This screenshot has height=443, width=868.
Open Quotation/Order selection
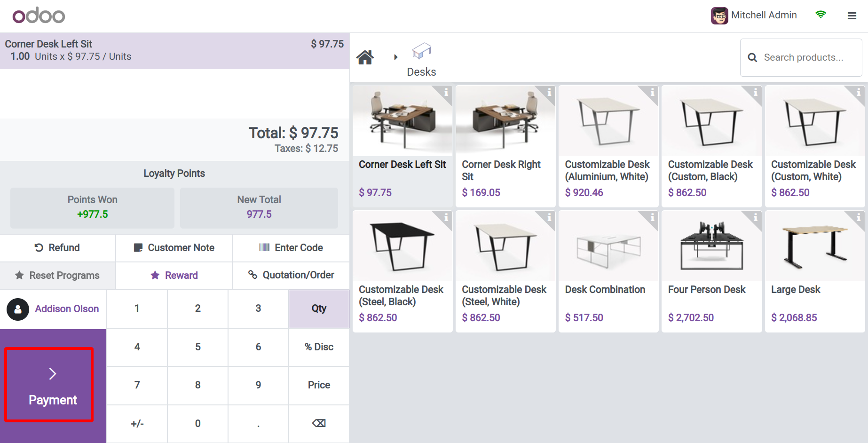pos(291,275)
